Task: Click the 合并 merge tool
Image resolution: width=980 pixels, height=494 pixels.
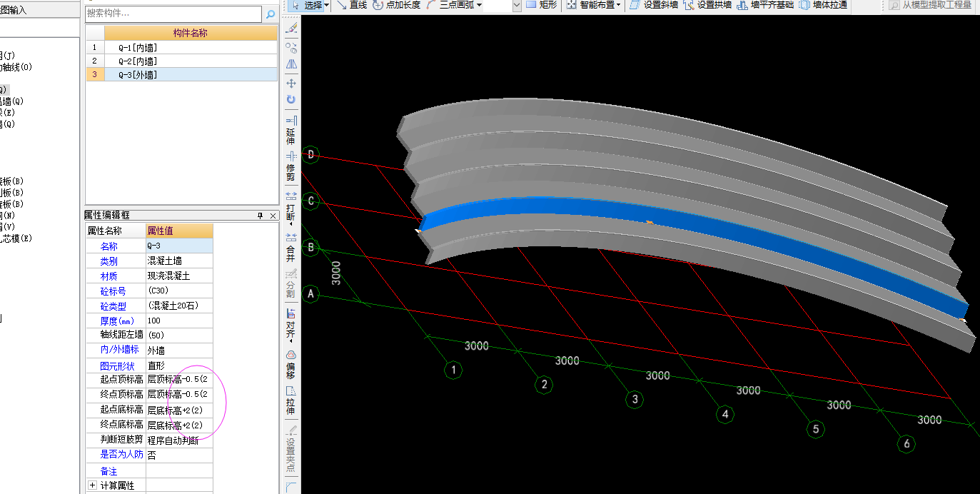Action: [x=291, y=247]
